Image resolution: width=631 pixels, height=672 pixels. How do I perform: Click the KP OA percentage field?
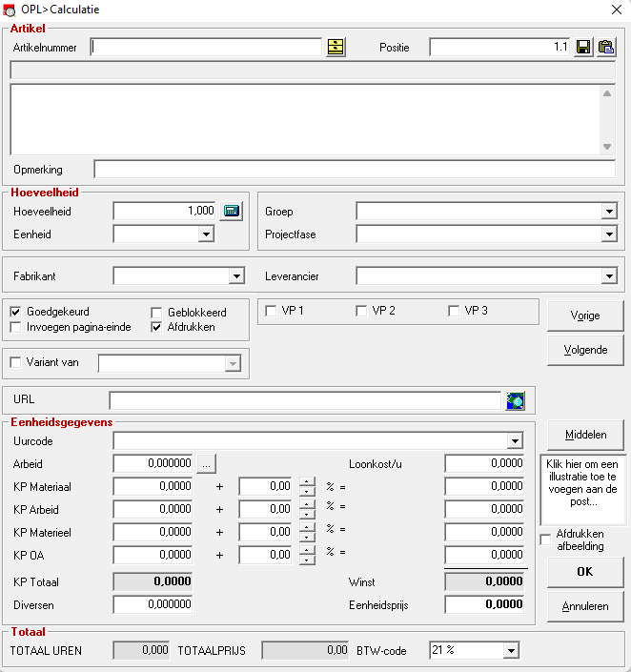click(x=265, y=555)
